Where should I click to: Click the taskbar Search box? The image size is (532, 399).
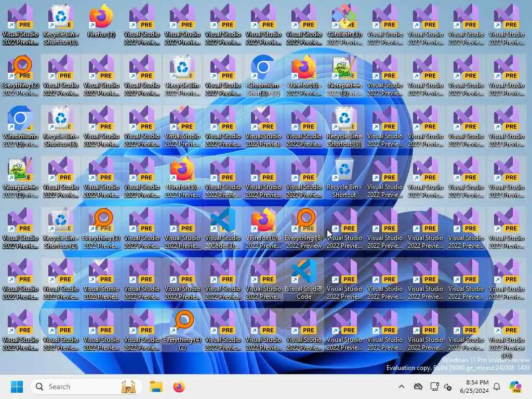point(87,387)
